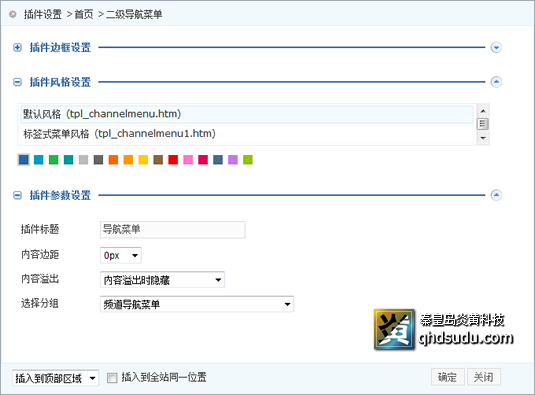
Task: Choose the crimson color swatch
Action: click(x=203, y=160)
